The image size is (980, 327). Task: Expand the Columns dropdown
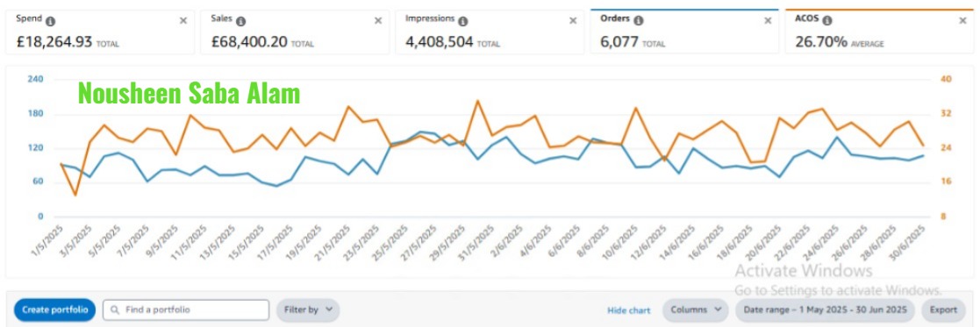tap(696, 309)
